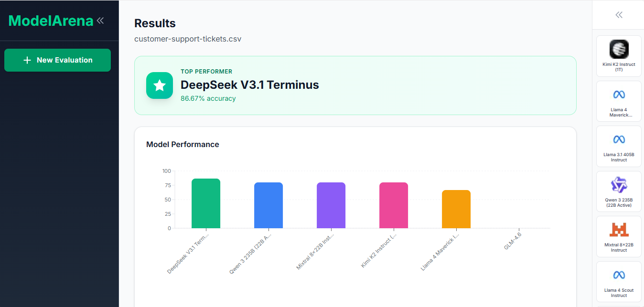
Task: Click the Kimi K2 model logo icon
Action: [619, 49]
